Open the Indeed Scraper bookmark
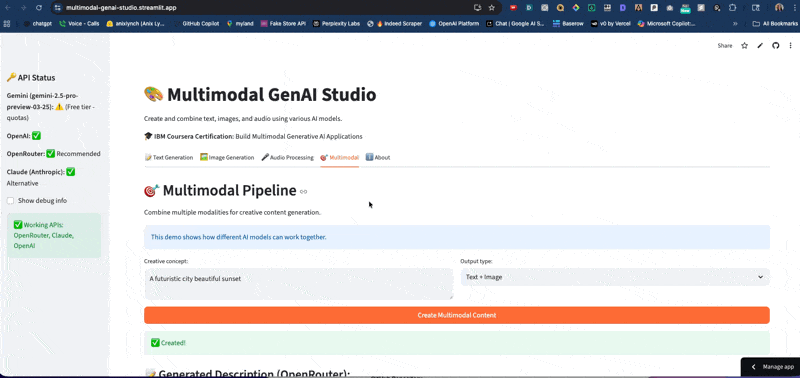The image size is (800, 378). tap(394, 23)
